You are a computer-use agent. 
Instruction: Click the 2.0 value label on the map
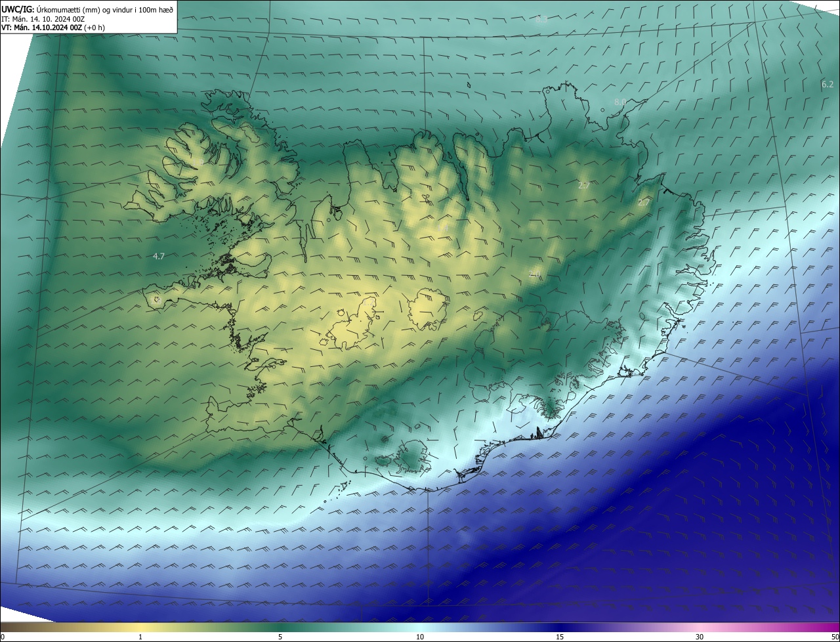coord(535,274)
